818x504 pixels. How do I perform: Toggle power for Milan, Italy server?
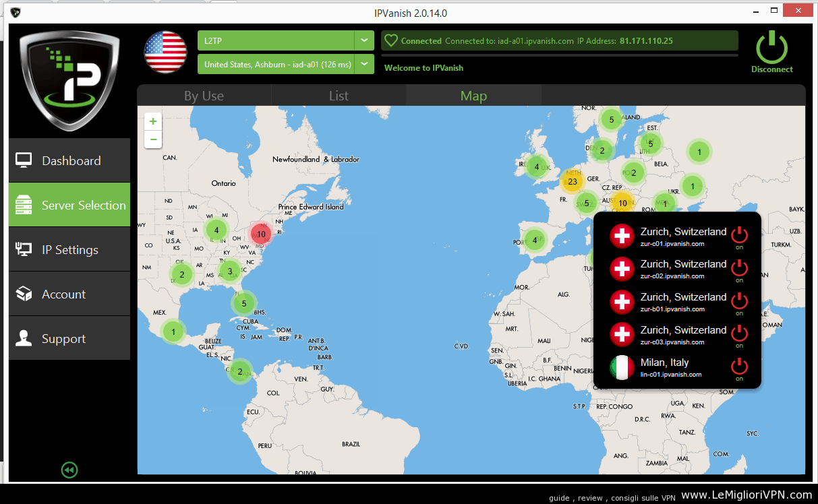pyautogui.click(x=739, y=367)
